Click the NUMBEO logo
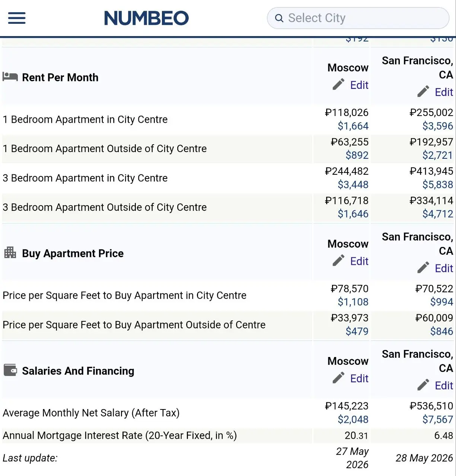This screenshot has height=476, width=456. click(146, 18)
